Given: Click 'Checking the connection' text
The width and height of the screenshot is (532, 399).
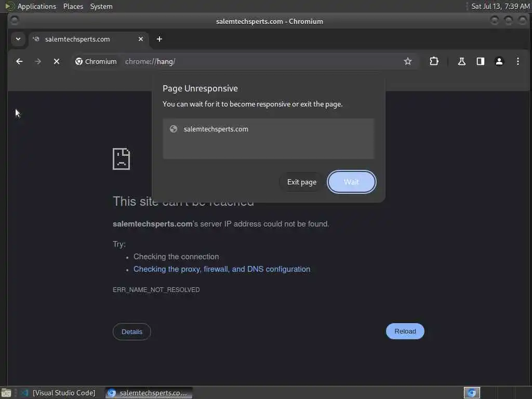Looking at the screenshot, I should (176, 257).
